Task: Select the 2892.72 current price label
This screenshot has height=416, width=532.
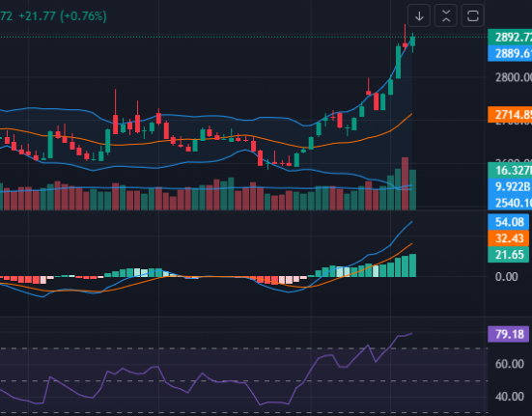Action: tap(510, 38)
